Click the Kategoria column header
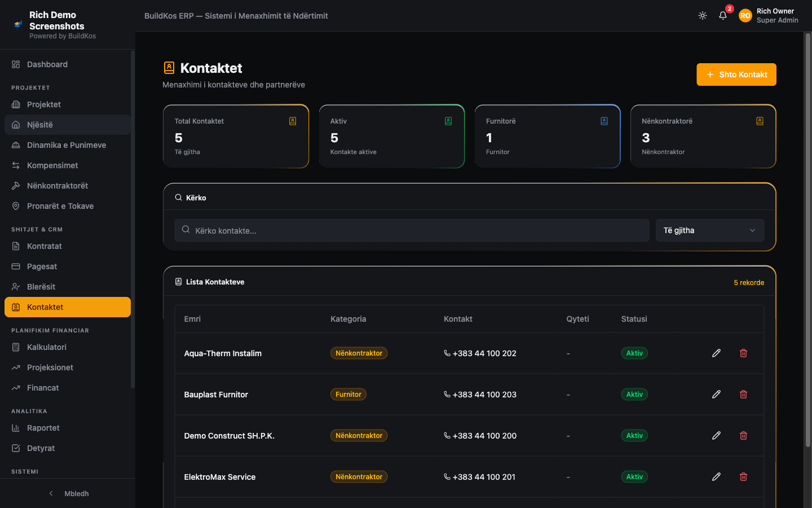Screen dimensions: 812x508 (348, 319)
